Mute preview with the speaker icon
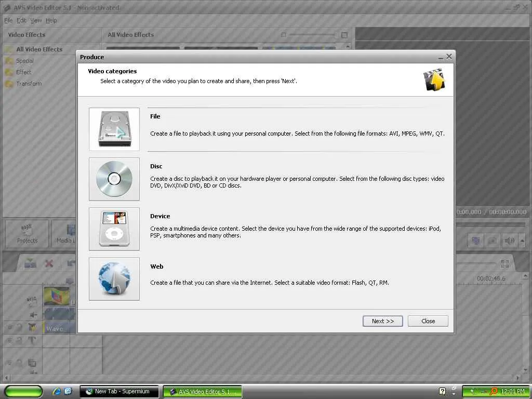532x399 pixels. 509,241
